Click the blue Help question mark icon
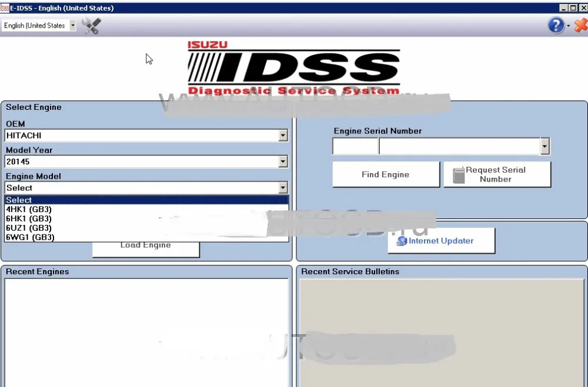This screenshot has width=588, height=387. tap(556, 25)
